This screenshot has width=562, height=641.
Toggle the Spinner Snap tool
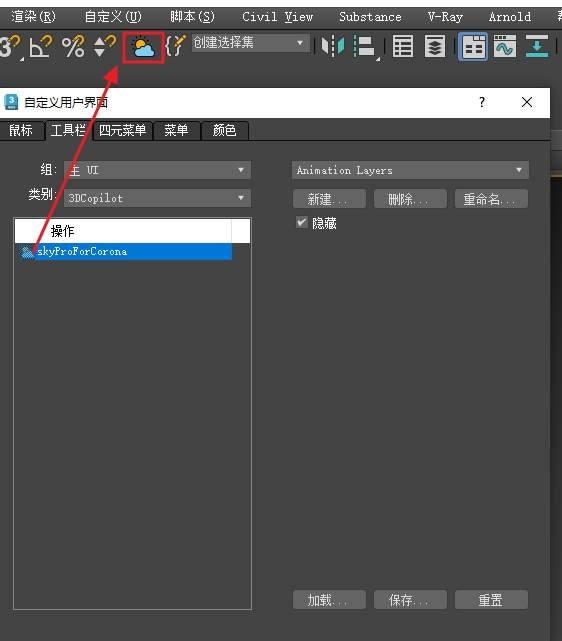(x=105, y=46)
